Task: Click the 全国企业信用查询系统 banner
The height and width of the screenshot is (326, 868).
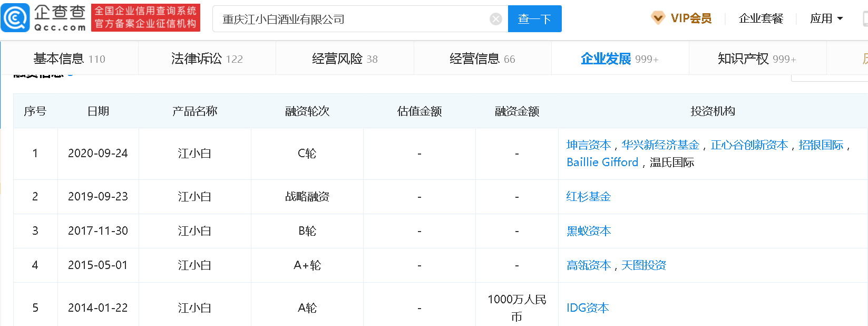Action: coord(145,18)
